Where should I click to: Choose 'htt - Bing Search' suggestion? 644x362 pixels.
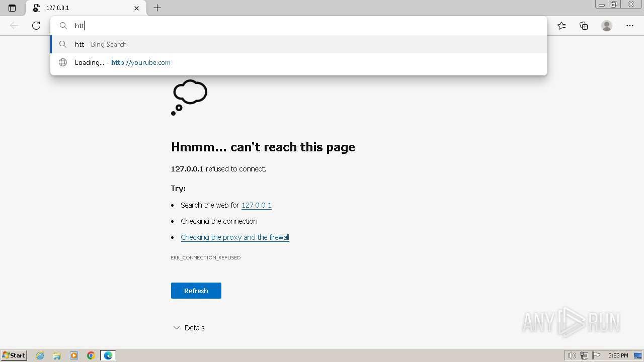coord(299,44)
